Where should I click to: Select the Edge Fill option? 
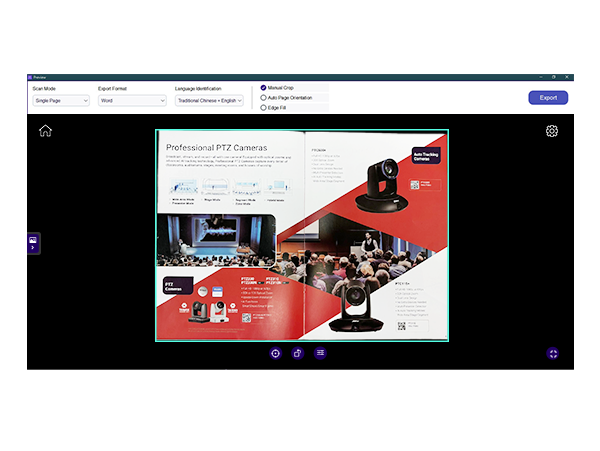pos(264,108)
